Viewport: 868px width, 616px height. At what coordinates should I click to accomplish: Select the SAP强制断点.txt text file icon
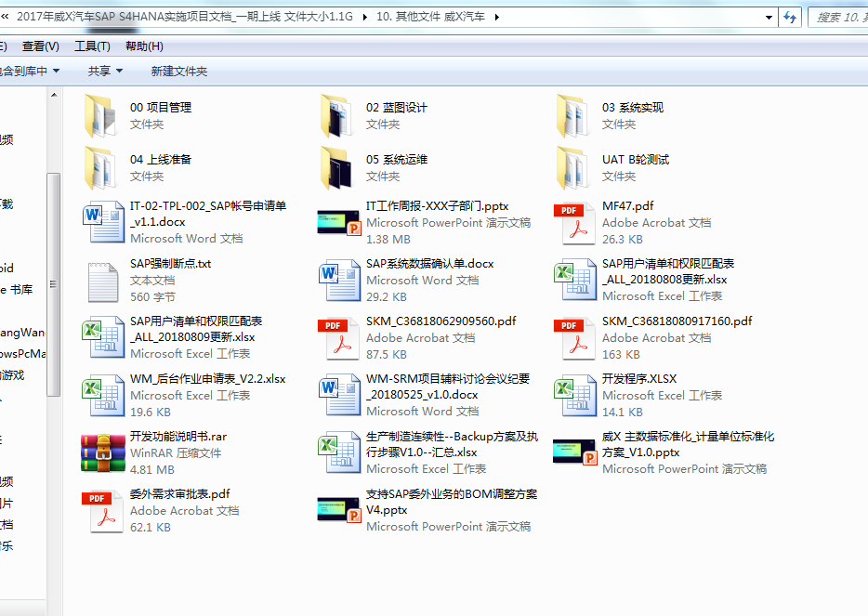coord(102,281)
